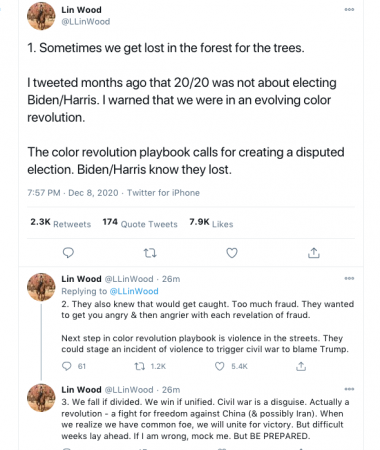The height and width of the screenshot is (450, 380).
Task: Open avatar on the second reply tweet
Action: click(41, 287)
